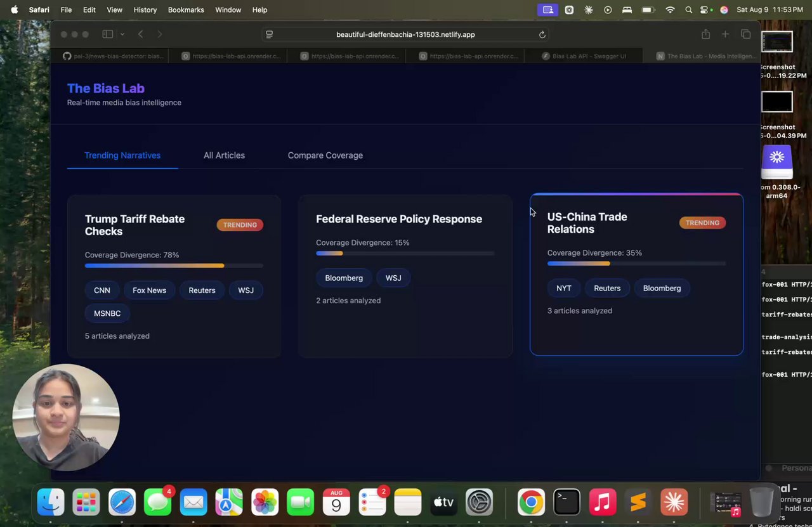812x527 pixels.
Task: Open Spotlight search from the menu bar
Action: point(689,10)
